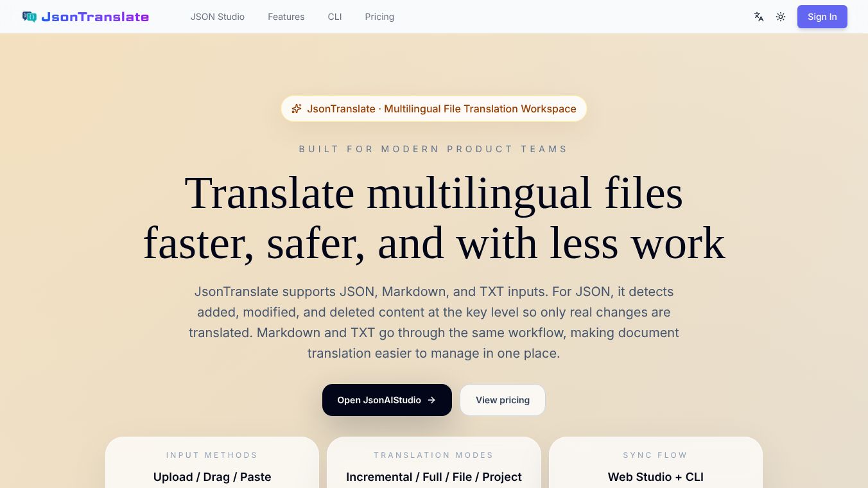Image resolution: width=868 pixels, height=488 pixels.
Task: Open the JSON Studio nav item
Action: (x=218, y=17)
